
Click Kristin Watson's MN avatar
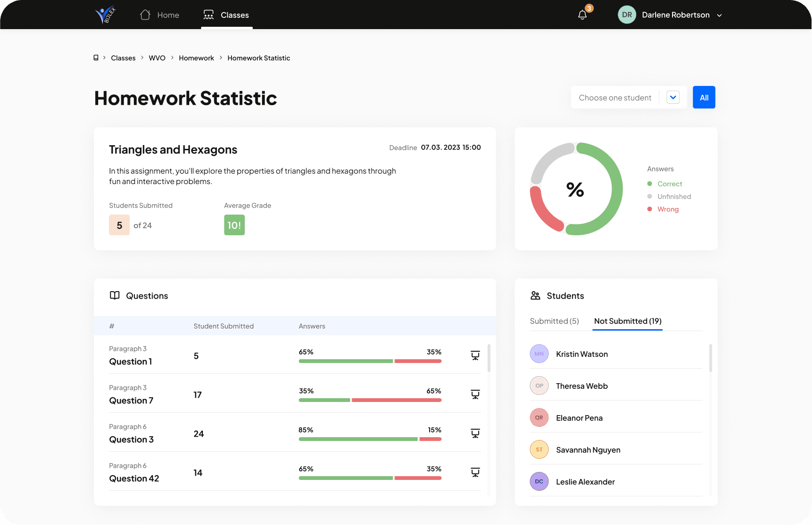(539, 354)
